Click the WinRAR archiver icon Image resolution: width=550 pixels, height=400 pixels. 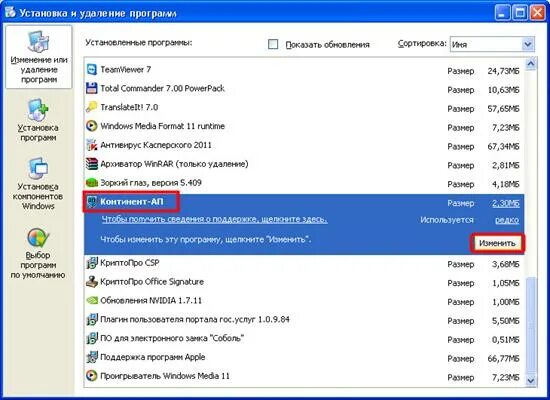pyautogui.click(x=92, y=164)
